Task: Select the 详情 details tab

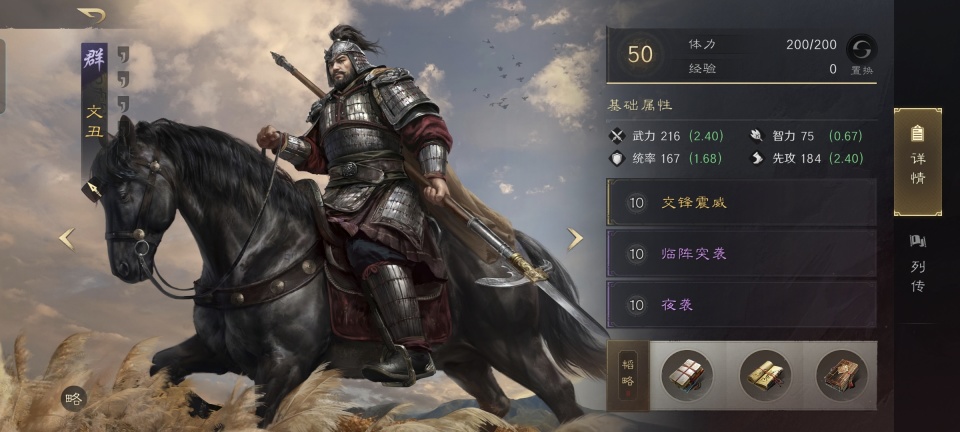Action: point(918,162)
